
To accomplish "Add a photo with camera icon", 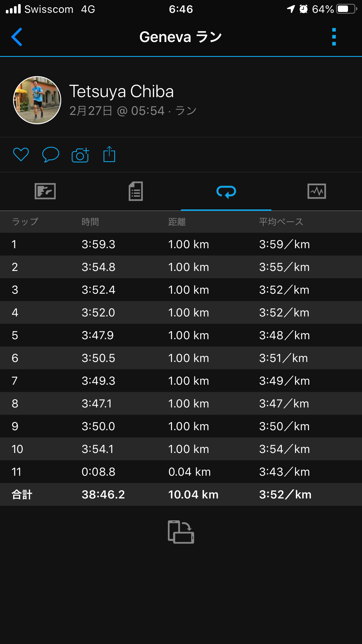I will point(80,155).
